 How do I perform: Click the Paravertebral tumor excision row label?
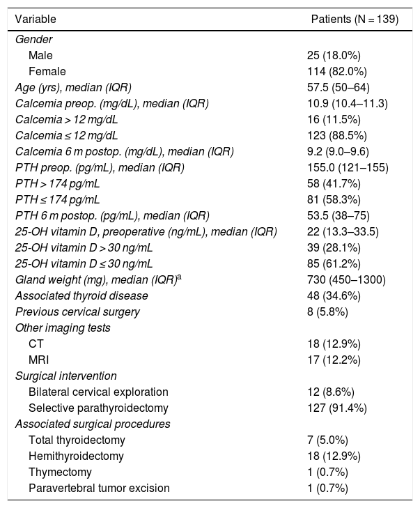(99, 488)
